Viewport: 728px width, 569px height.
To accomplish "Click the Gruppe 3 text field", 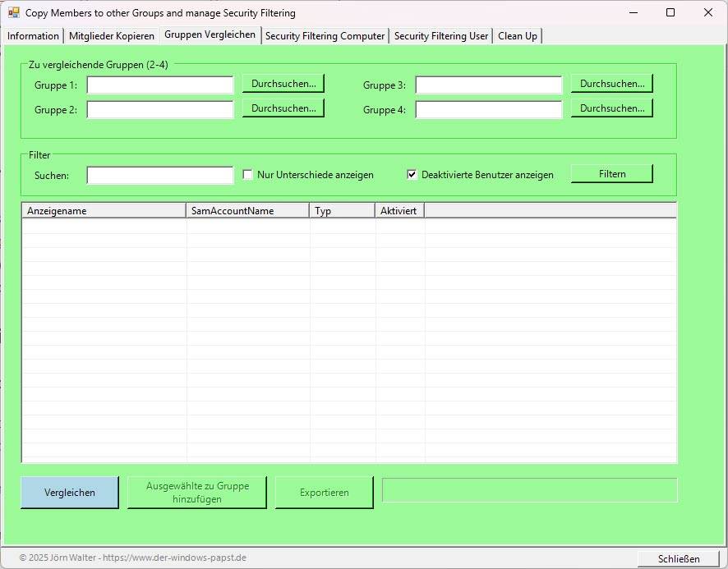I will [x=488, y=85].
